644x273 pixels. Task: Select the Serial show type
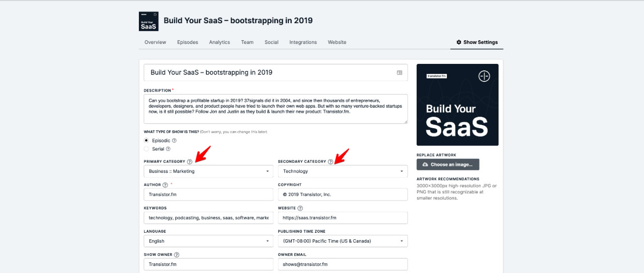146,149
